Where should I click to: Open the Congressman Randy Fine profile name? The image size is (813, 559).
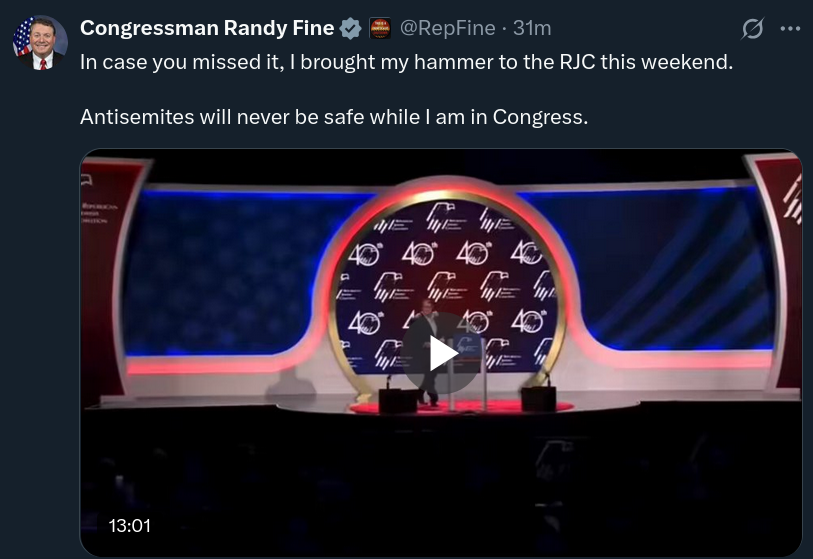pyautogui.click(x=207, y=28)
